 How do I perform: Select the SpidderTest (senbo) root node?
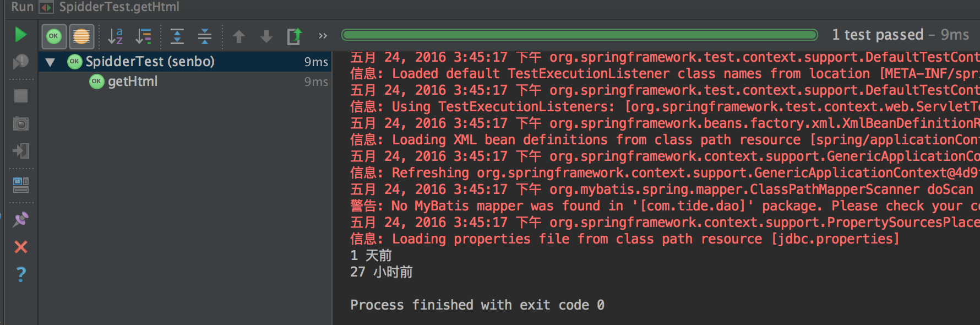coord(150,62)
